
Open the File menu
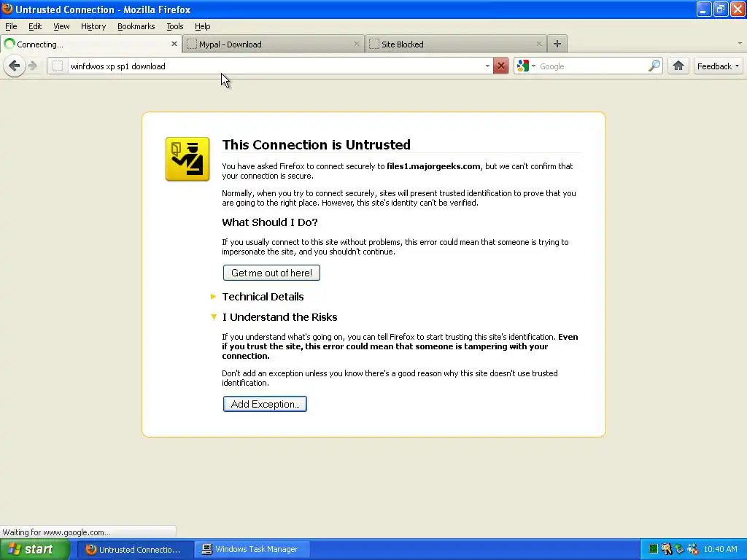pos(11,26)
